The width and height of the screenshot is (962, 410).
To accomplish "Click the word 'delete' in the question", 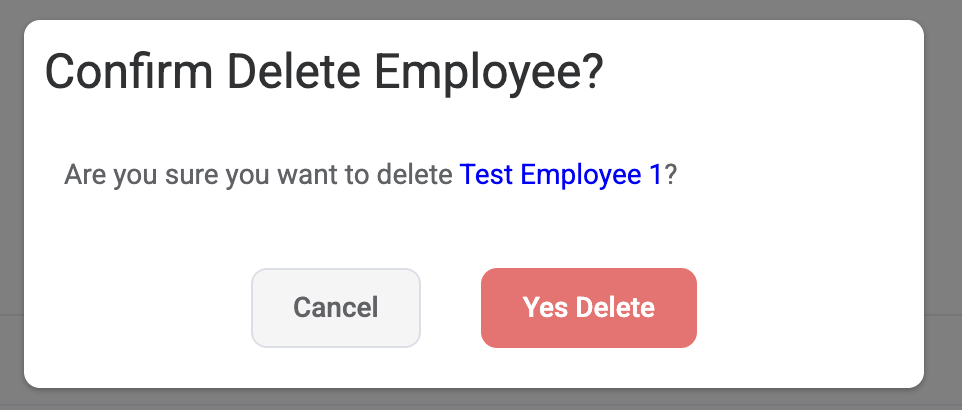I will point(414,176).
